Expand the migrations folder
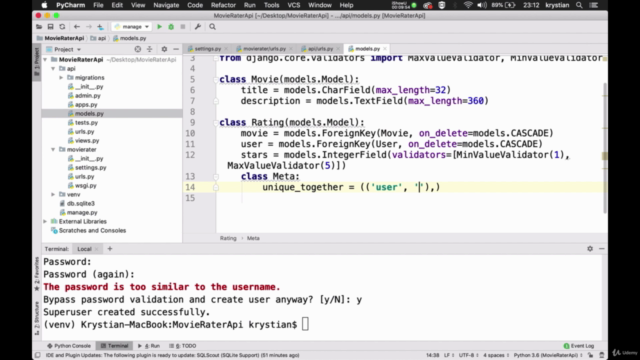 coord(61,78)
